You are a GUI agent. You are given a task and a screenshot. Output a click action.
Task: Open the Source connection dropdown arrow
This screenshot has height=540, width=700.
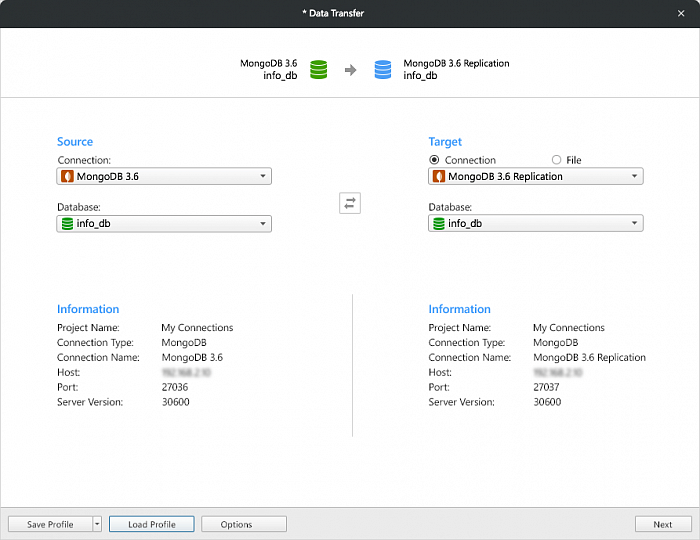[263, 176]
